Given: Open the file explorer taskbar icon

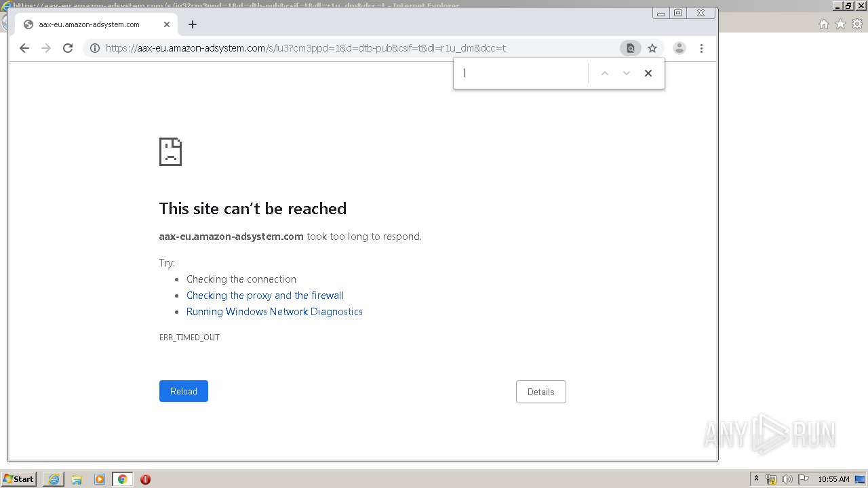Looking at the screenshot, I should (x=77, y=479).
